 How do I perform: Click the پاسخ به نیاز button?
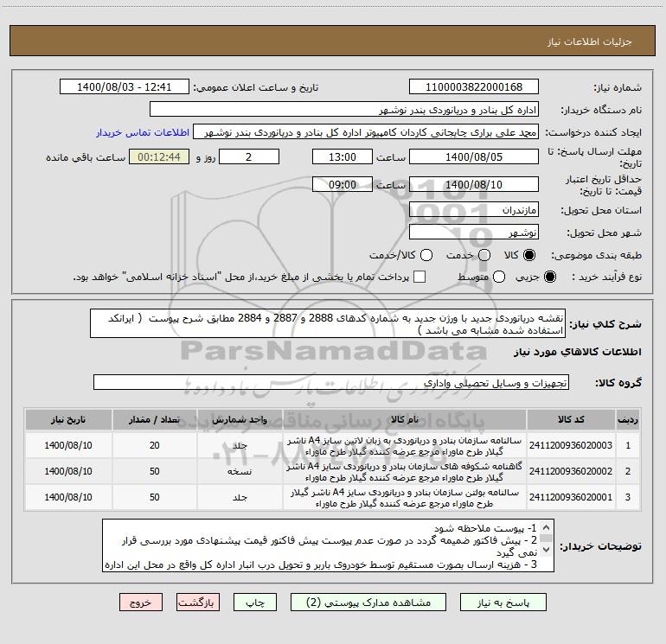click(x=503, y=603)
